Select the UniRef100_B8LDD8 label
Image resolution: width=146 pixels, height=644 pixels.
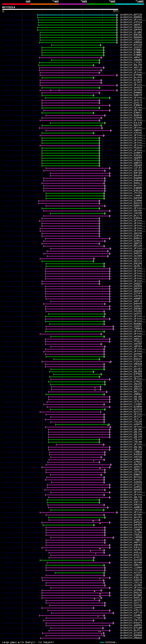[x=131, y=372]
